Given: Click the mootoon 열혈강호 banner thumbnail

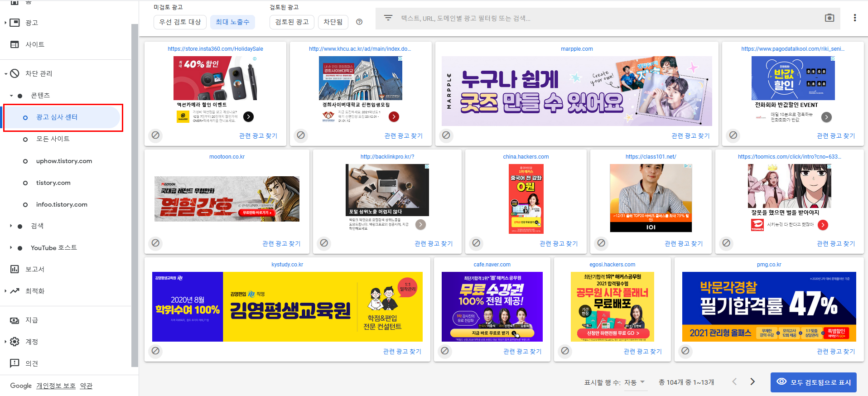Looking at the screenshot, I should (227, 199).
